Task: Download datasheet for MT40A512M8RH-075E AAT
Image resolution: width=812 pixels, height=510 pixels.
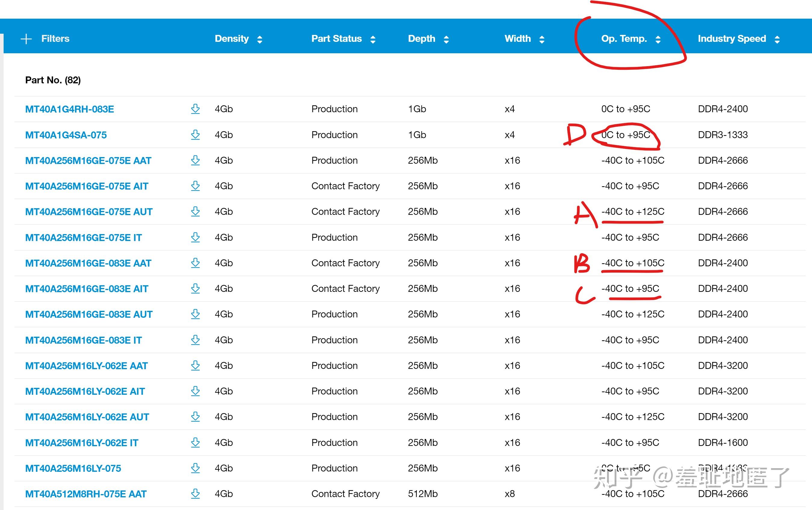Action: coord(195,494)
